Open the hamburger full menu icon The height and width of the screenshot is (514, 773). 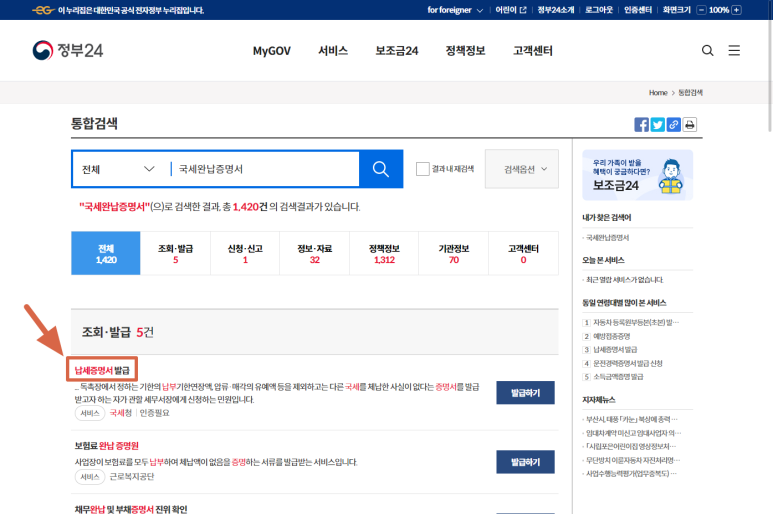click(734, 50)
